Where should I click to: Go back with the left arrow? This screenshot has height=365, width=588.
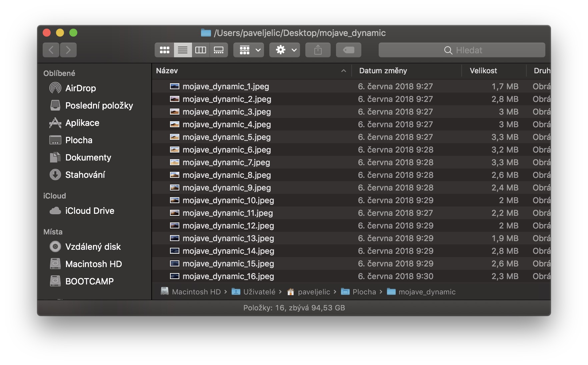51,50
